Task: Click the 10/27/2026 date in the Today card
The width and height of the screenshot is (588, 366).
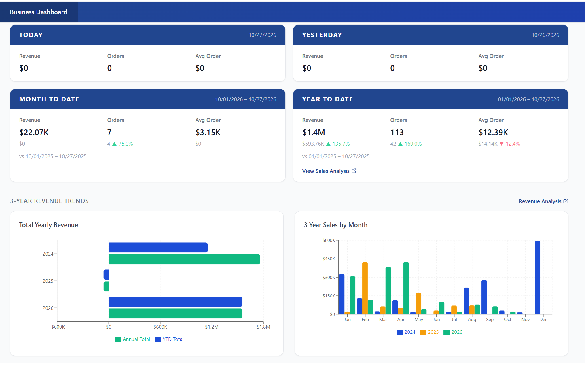Action: (x=262, y=35)
